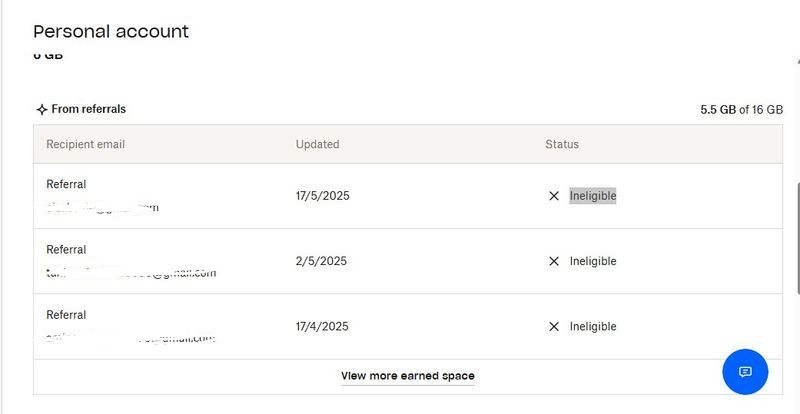800x414 pixels.
Task: Click the 5.5 GB of 16 GB storage text
Action: coord(741,109)
